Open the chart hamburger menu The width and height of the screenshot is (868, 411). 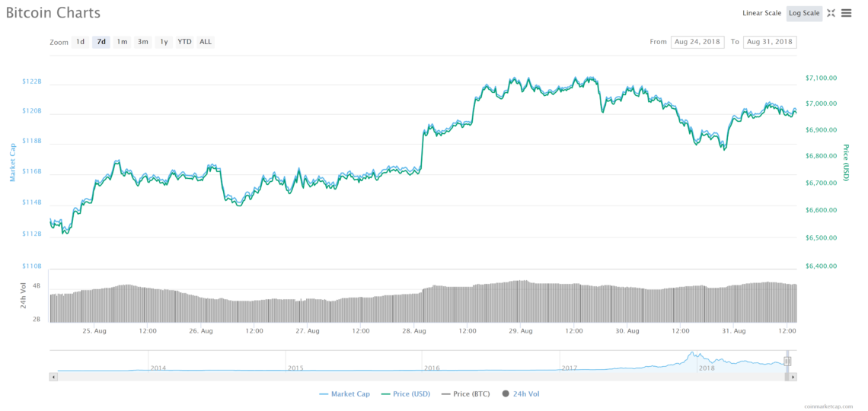[x=847, y=13]
